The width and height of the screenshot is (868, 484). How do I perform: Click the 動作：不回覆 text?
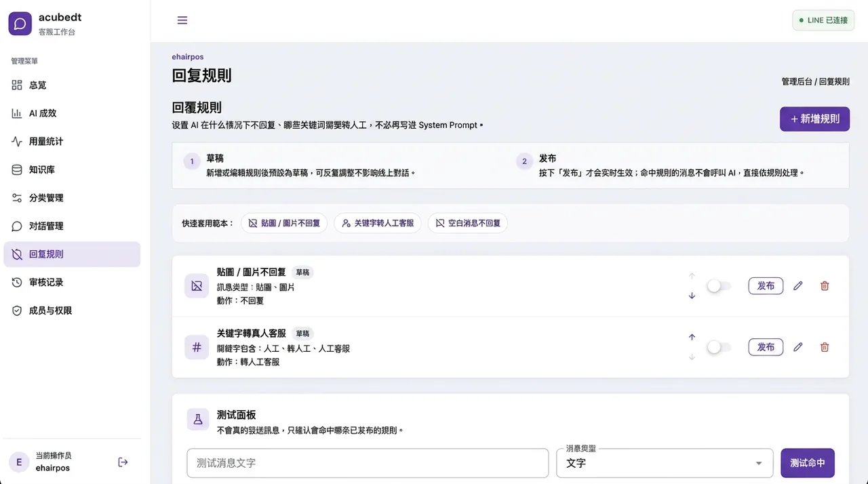240,301
